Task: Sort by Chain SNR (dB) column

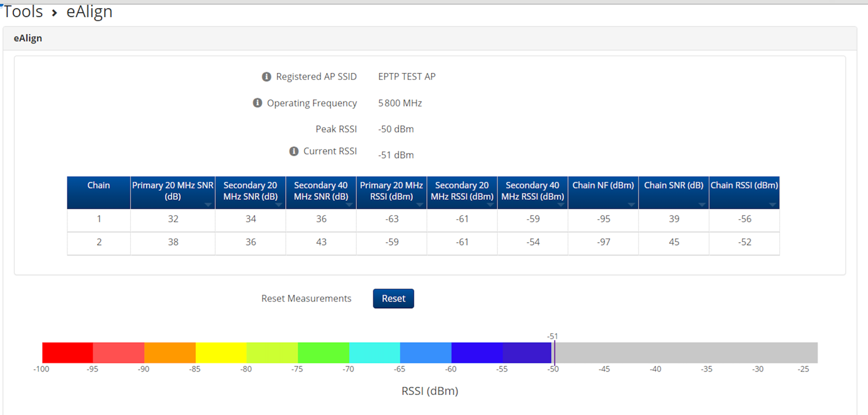Action: coord(674,191)
